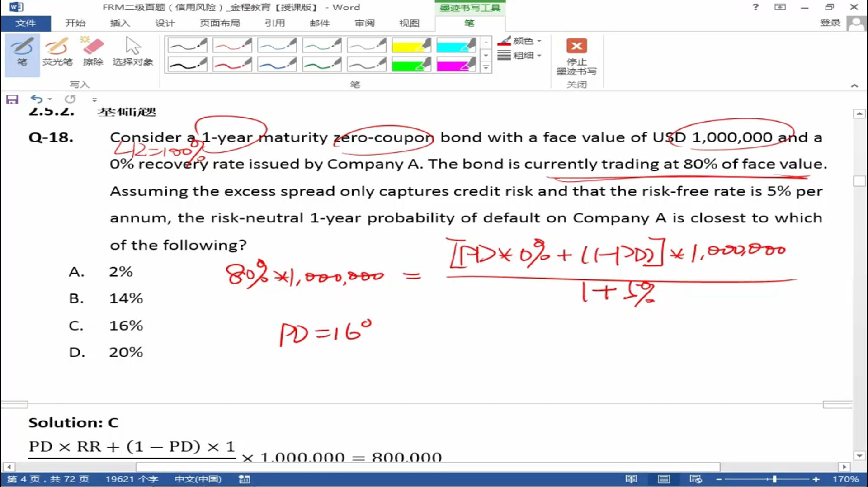Save the document via quick access toolbar
The width and height of the screenshot is (868, 487).
[x=12, y=99]
